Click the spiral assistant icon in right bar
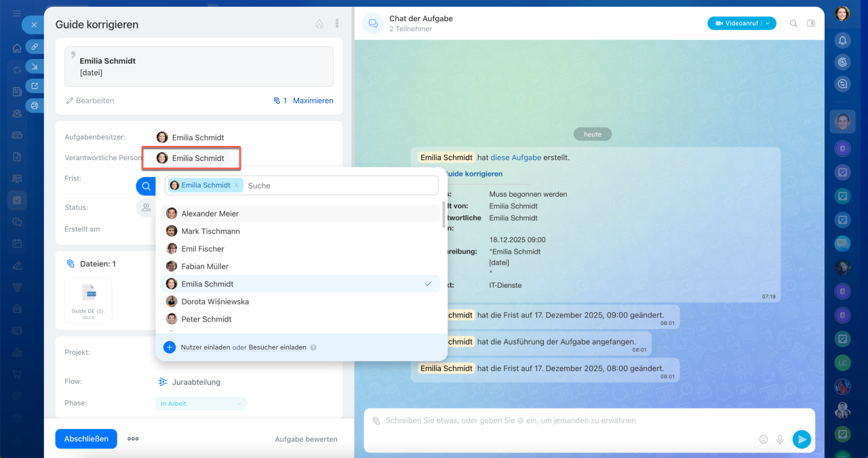The width and height of the screenshot is (868, 458). [842, 62]
